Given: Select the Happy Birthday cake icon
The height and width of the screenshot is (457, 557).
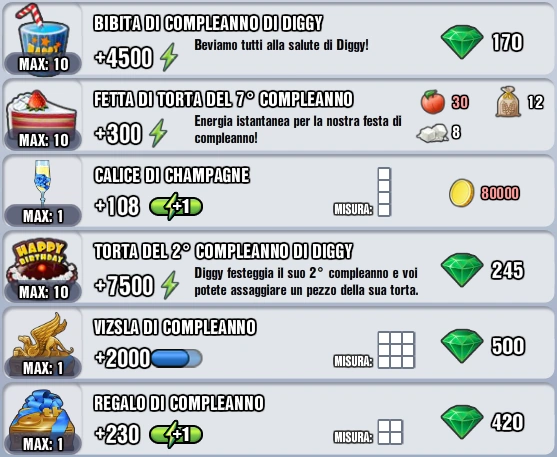Looking at the screenshot, I should [42, 261].
